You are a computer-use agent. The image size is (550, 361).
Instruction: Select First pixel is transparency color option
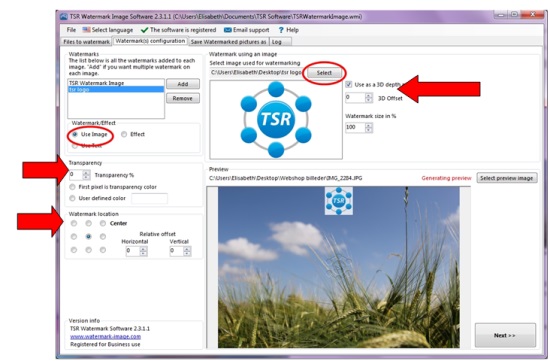(72, 187)
